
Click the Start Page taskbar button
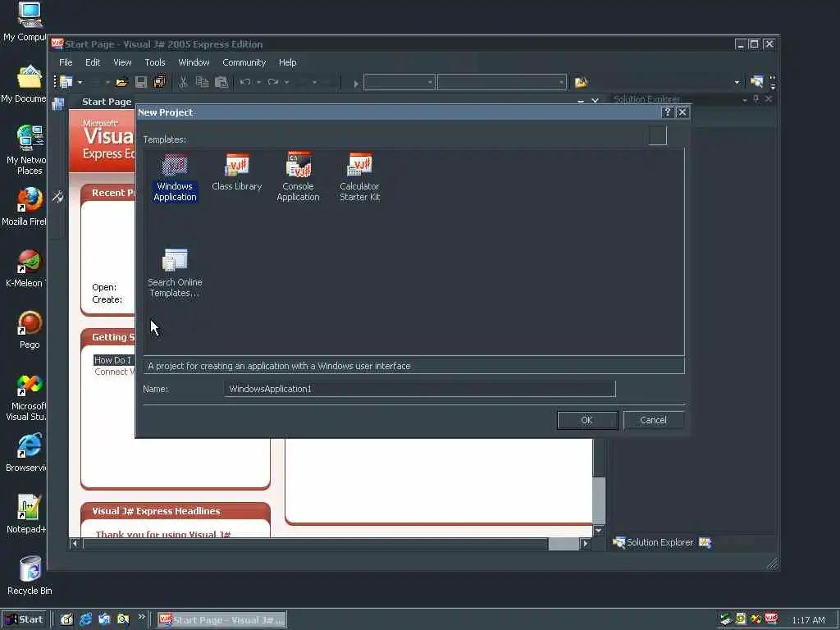coord(221,620)
